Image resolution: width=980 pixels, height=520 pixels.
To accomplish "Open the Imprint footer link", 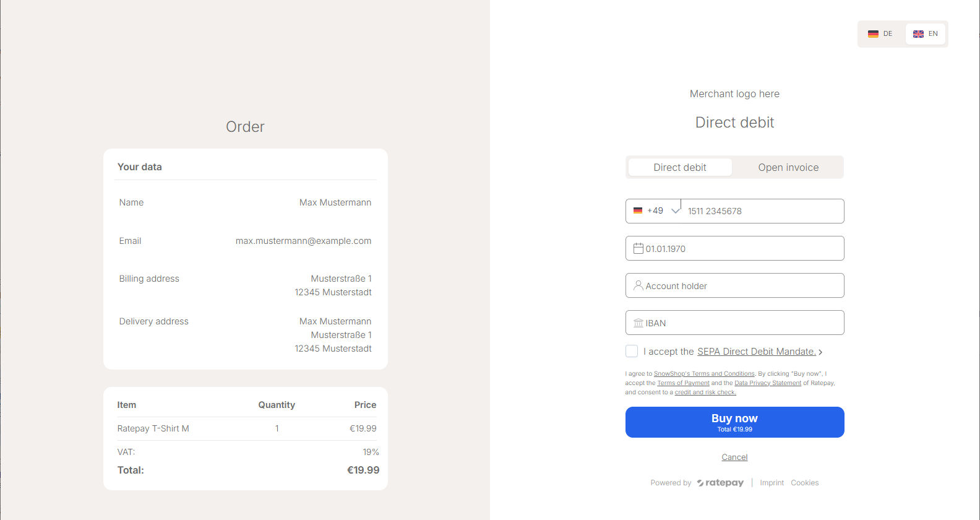I will pyautogui.click(x=772, y=483).
